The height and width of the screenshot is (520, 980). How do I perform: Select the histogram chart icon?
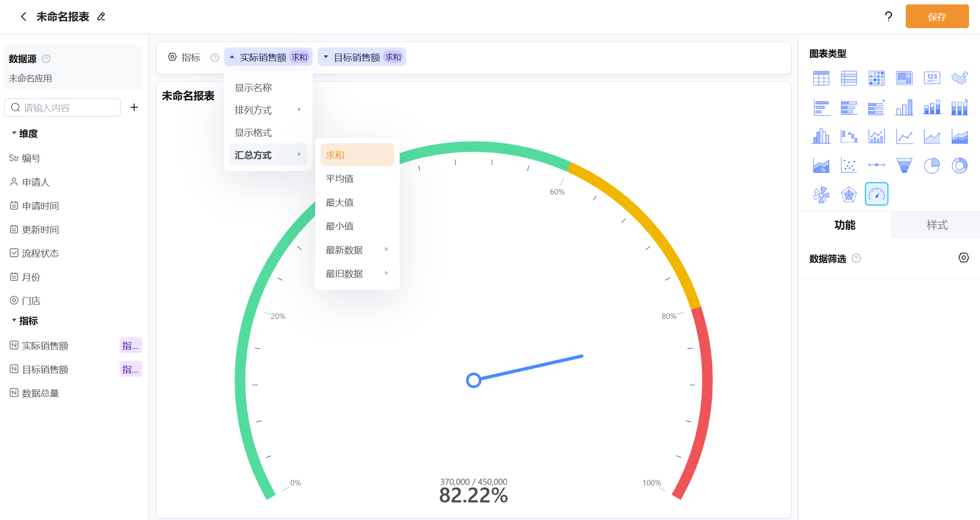821,136
